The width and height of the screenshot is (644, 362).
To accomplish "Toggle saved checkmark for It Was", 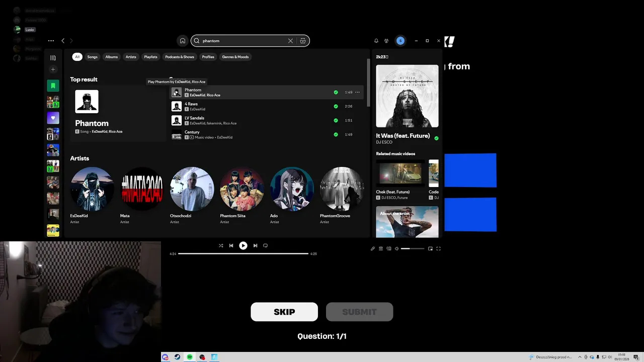I will (436, 138).
